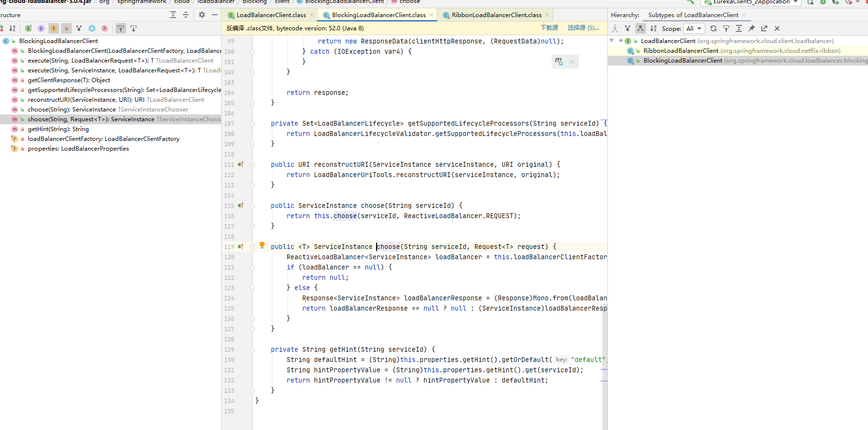Expand all in Hierarchy panel

(739, 28)
